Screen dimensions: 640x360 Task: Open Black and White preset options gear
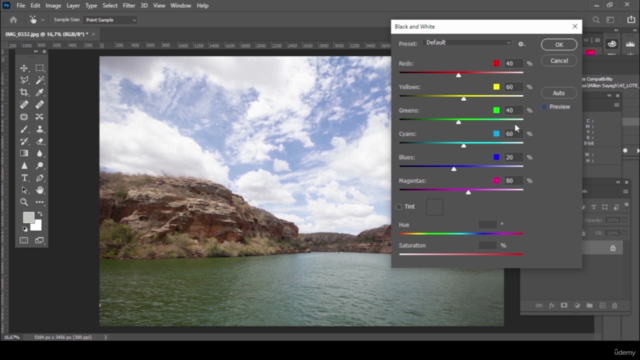click(521, 44)
